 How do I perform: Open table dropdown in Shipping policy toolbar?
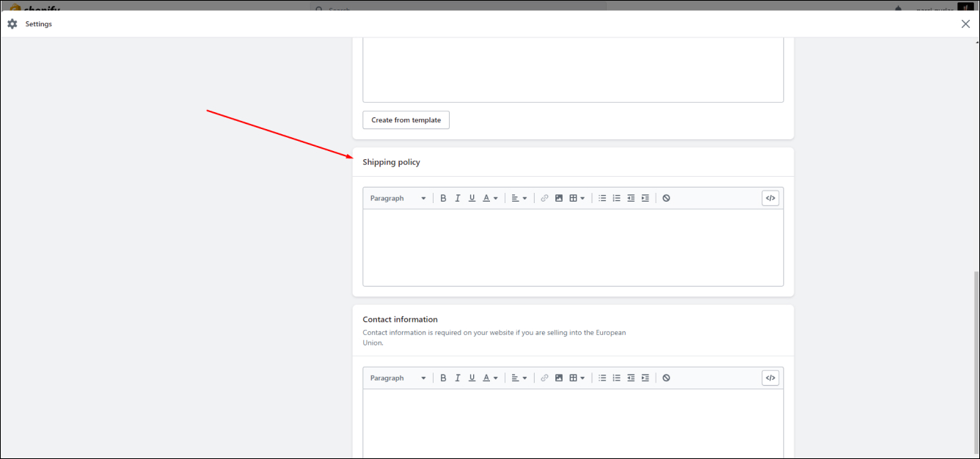(x=577, y=198)
